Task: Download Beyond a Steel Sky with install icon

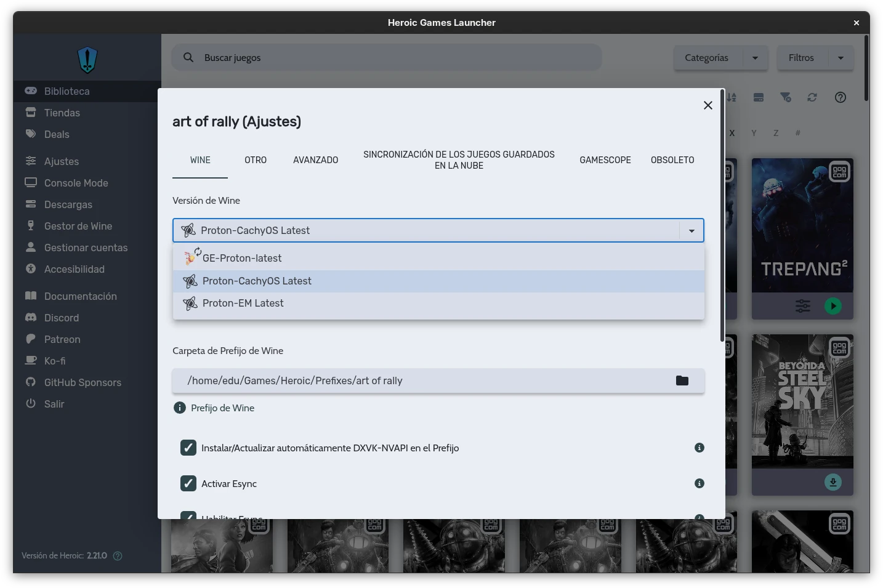Action: [x=833, y=482]
